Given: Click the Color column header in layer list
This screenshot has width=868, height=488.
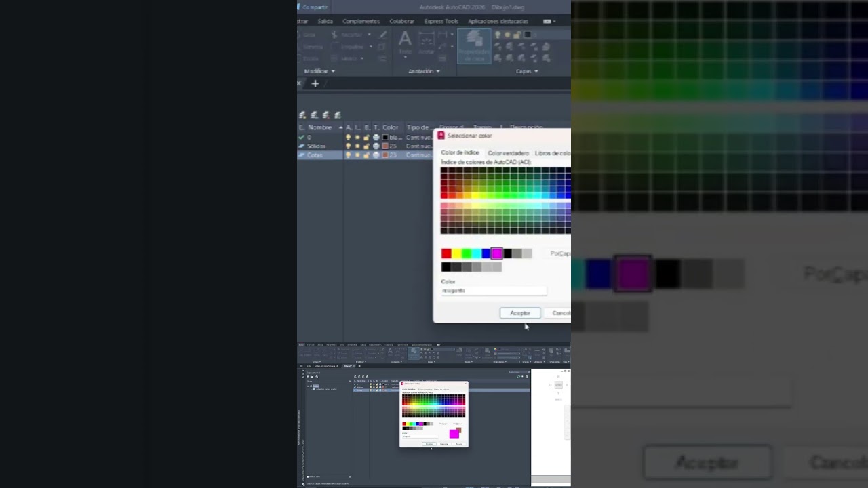Looking at the screenshot, I should (x=391, y=127).
